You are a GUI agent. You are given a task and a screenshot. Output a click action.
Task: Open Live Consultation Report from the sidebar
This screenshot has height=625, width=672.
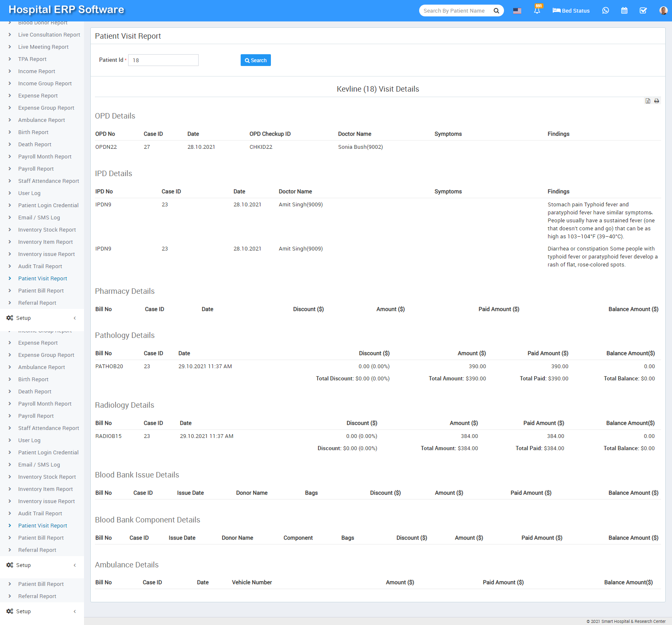coord(49,35)
